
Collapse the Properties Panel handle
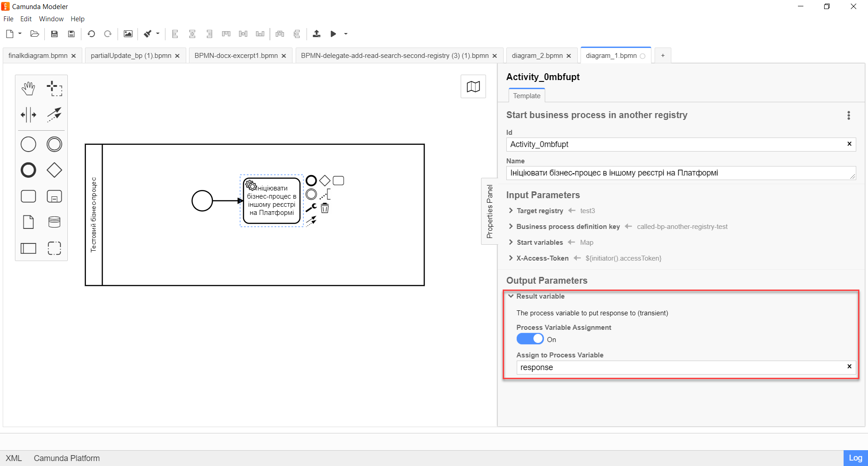coord(490,211)
